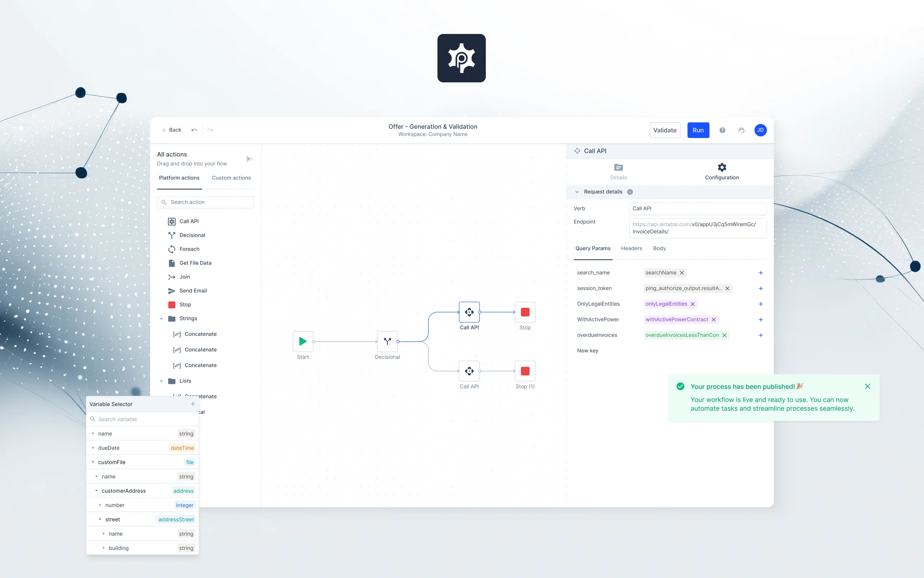
Task: Switch to Custom actions tab
Action: click(231, 178)
